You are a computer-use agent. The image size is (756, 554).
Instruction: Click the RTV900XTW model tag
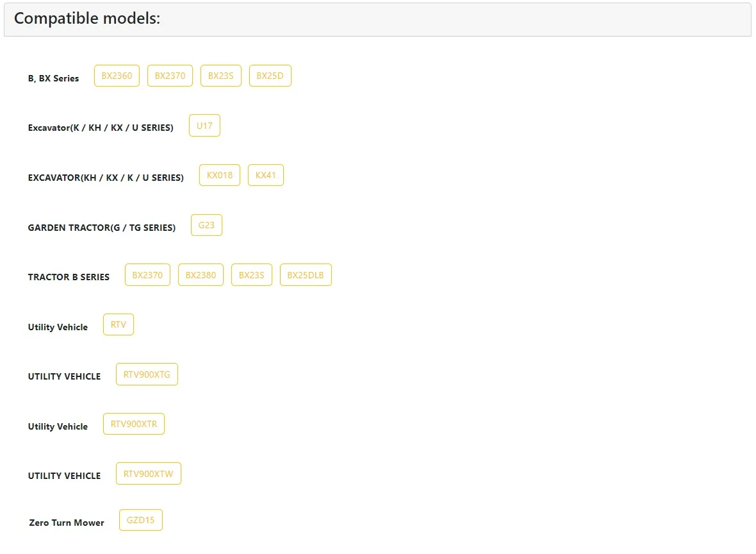pyautogui.click(x=148, y=474)
